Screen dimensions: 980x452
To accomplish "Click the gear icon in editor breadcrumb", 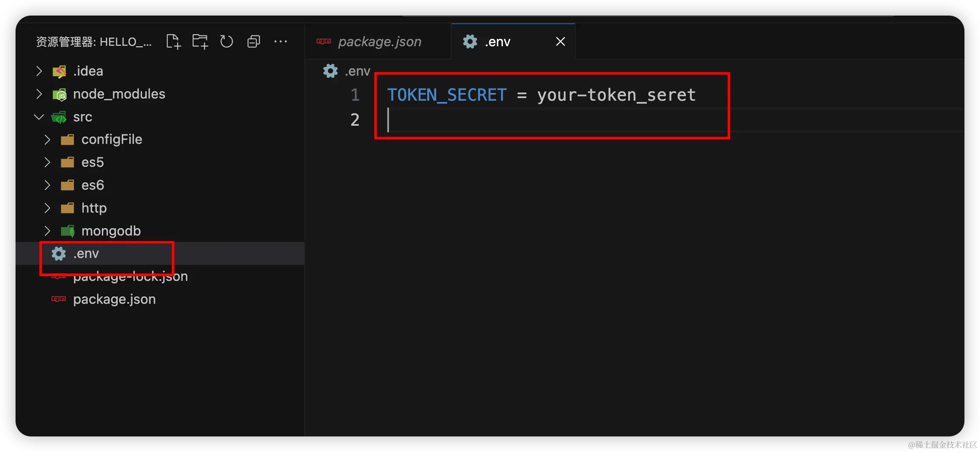I will pyautogui.click(x=330, y=71).
